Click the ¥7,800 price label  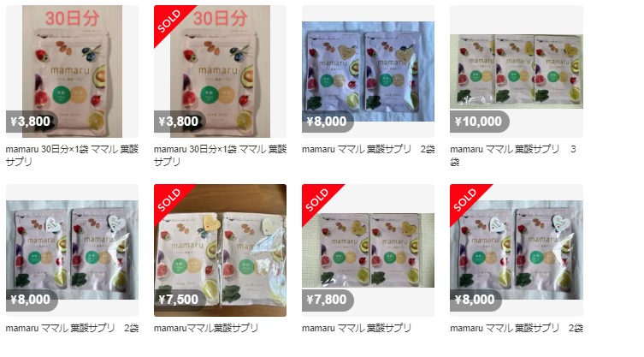tap(328, 300)
